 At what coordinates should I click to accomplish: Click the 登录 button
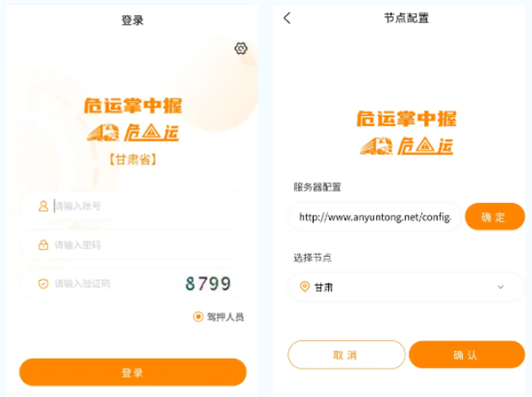point(133,372)
